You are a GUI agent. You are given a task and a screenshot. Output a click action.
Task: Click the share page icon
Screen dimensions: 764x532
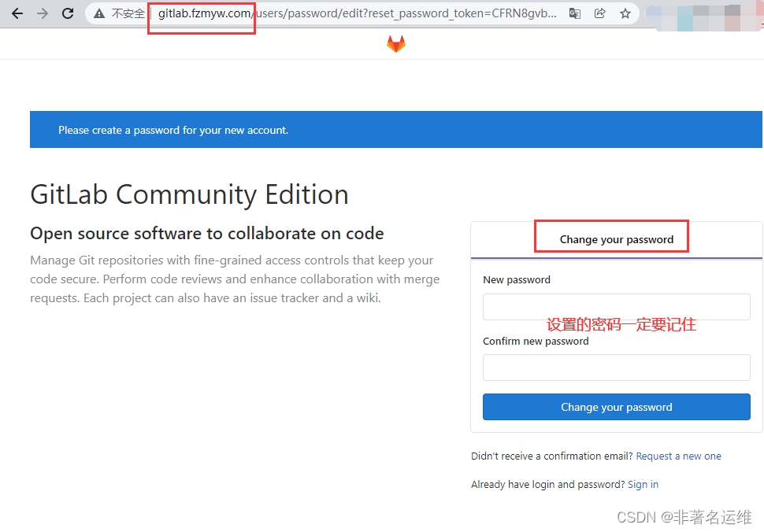click(600, 13)
